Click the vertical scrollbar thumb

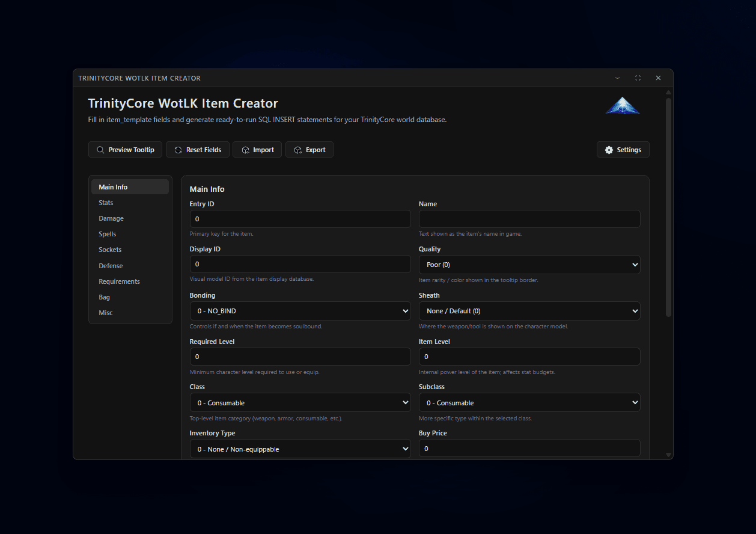[668, 207]
